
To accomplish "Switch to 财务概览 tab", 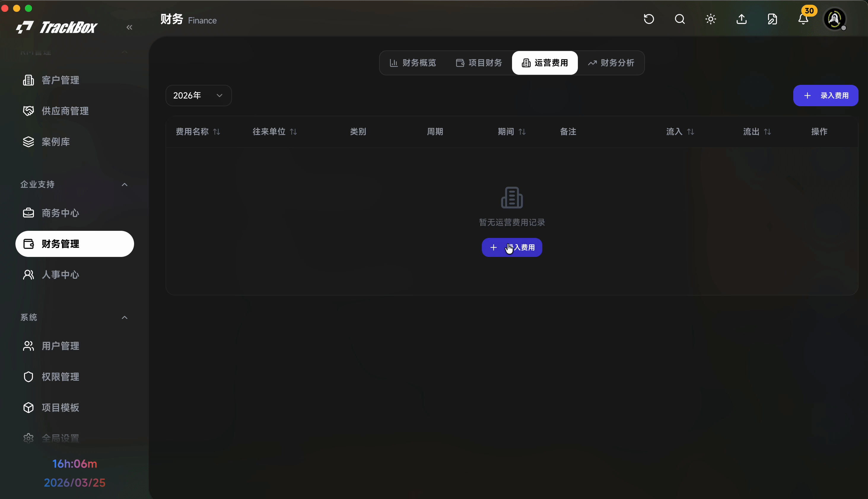I will pyautogui.click(x=413, y=63).
